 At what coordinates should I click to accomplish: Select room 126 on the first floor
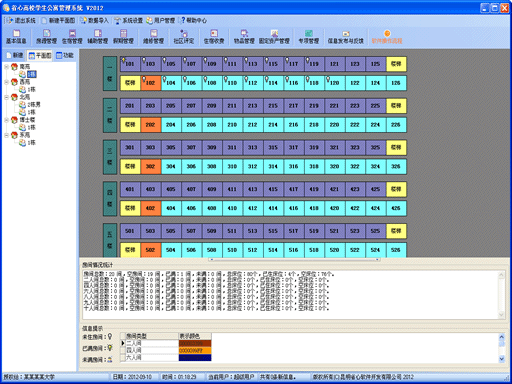396,83
